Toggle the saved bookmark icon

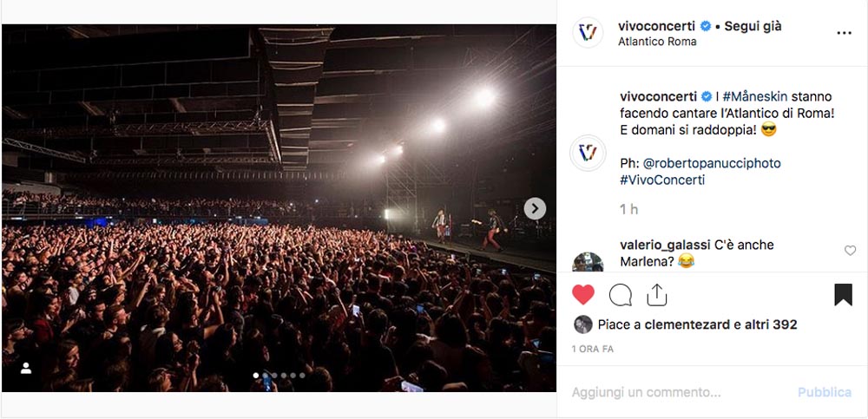(843, 295)
